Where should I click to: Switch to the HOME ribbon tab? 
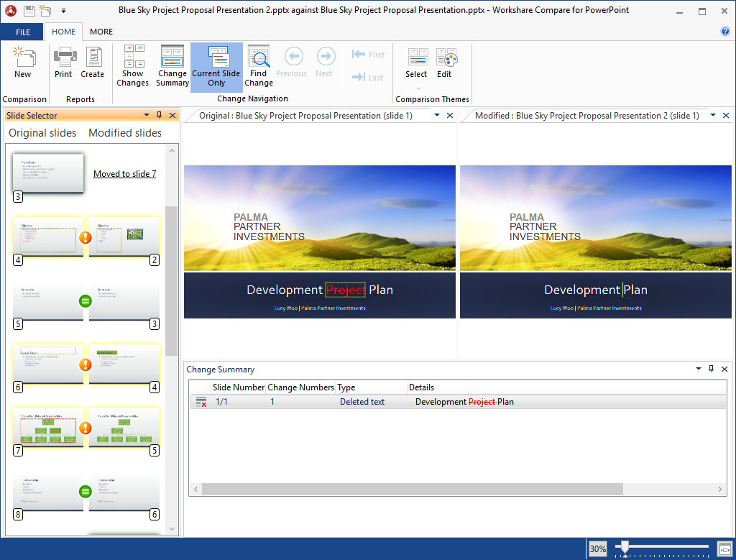coord(63,32)
